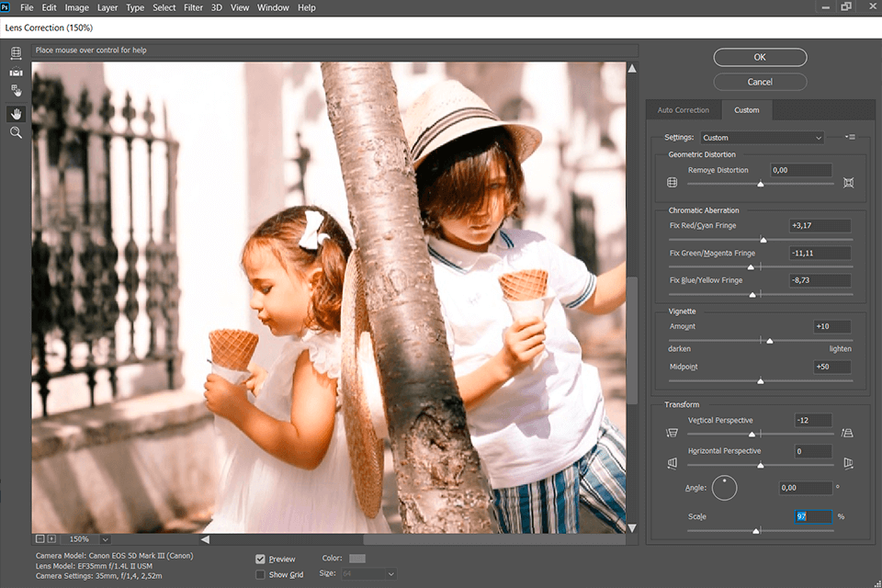Select the Zoom tool
882x588 pixels.
click(x=16, y=132)
